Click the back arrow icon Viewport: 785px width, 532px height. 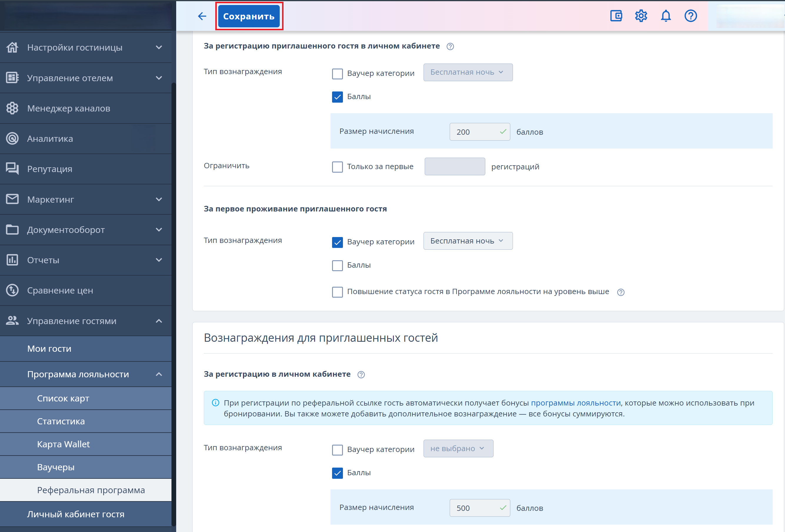click(202, 16)
